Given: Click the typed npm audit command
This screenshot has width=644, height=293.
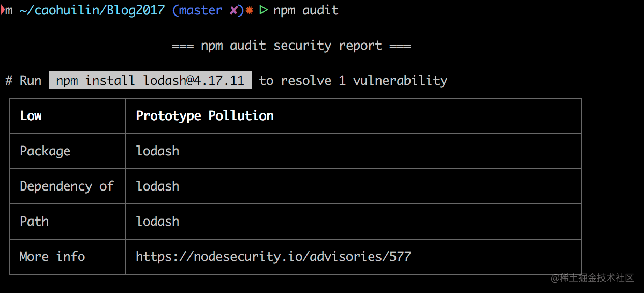Looking at the screenshot, I should tap(306, 10).
